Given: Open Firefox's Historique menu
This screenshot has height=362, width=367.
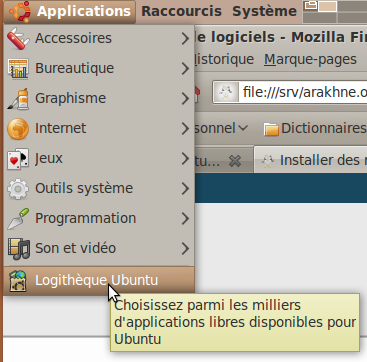Looking at the screenshot, I should (x=224, y=60).
